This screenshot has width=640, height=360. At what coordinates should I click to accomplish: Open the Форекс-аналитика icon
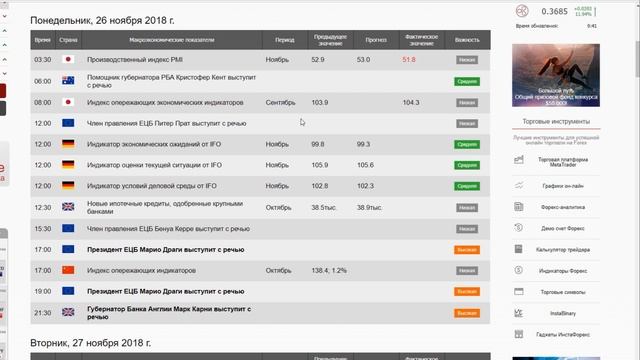[519, 207]
